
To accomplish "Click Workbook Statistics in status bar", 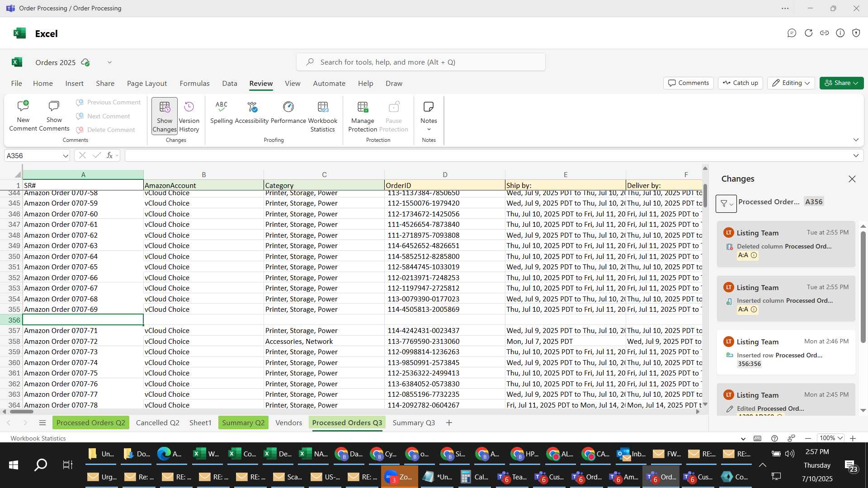I will pyautogui.click(x=38, y=438).
